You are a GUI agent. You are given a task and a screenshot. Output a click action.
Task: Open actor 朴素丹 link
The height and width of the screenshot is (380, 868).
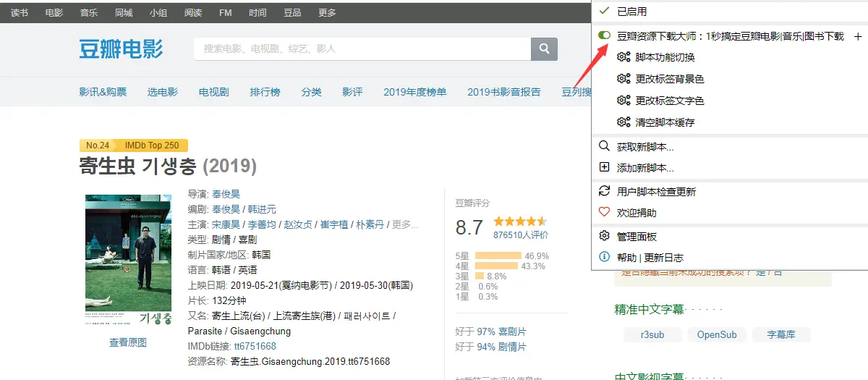pos(370,224)
